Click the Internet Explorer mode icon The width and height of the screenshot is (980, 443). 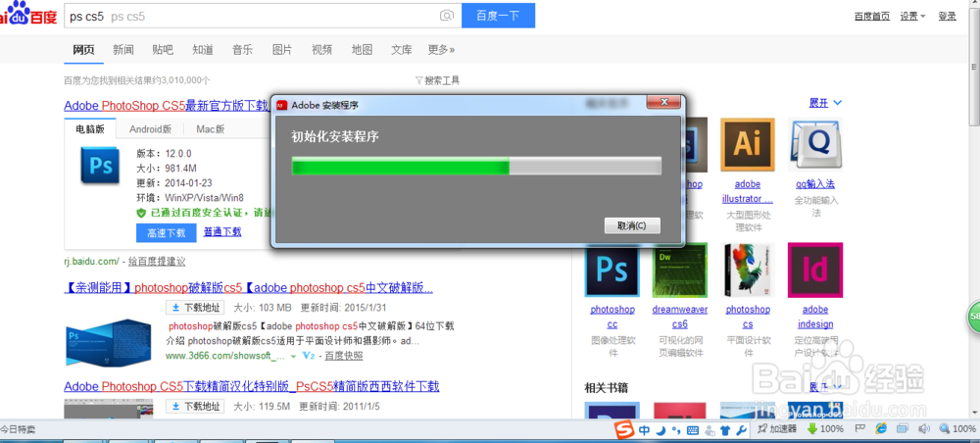click(x=881, y=428)
